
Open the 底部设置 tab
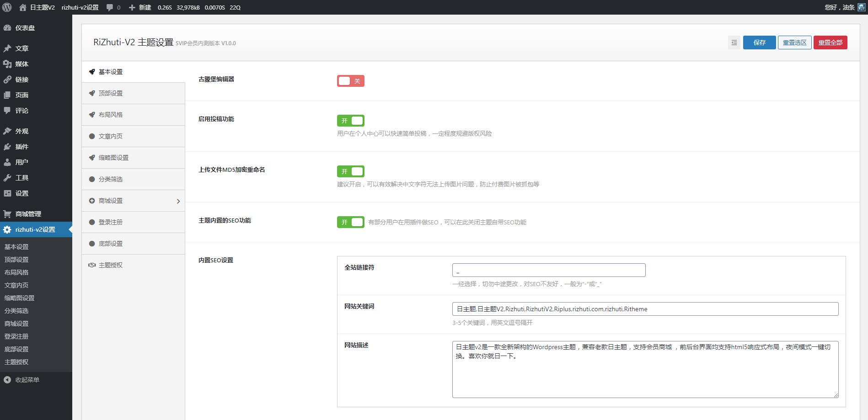point(133,244)
